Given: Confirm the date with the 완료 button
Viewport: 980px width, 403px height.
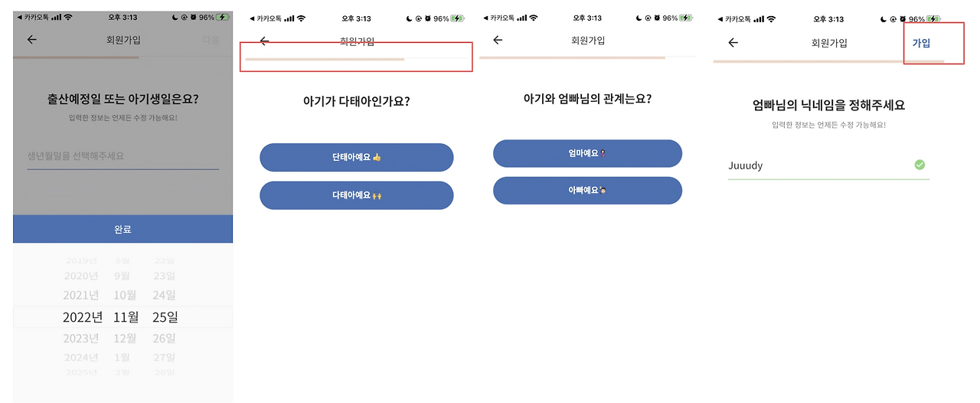Looking at the screenshot, I should (122, 229).
